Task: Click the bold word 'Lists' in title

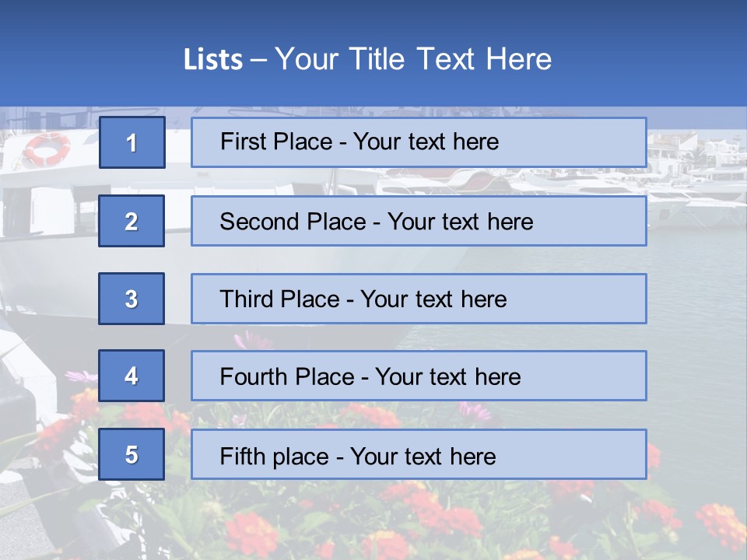Action: pos(212,60)
